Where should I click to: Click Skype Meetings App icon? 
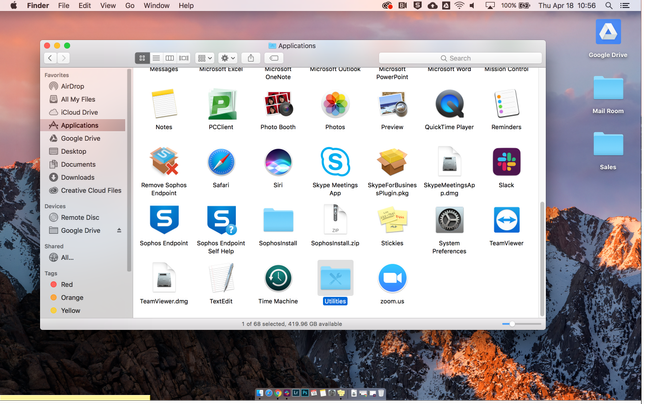click(x=335, y=162)
